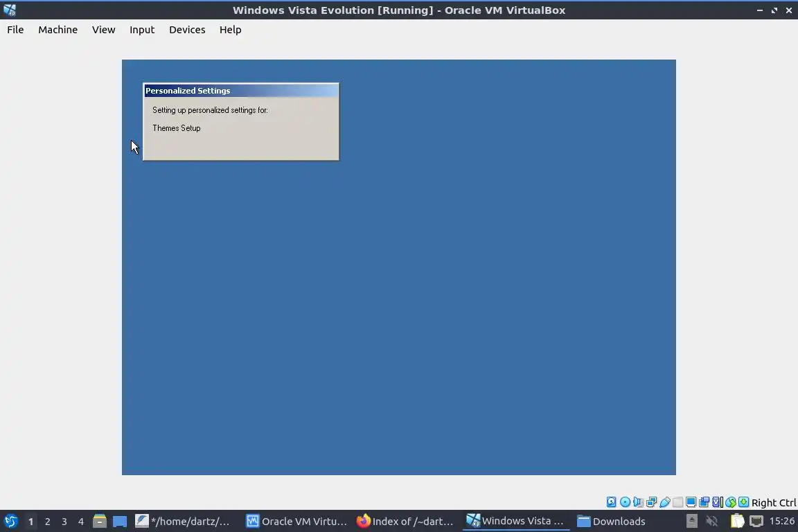798x532 pixels.
Task: Open the file manager panel launcher
Action: (100, 522)
